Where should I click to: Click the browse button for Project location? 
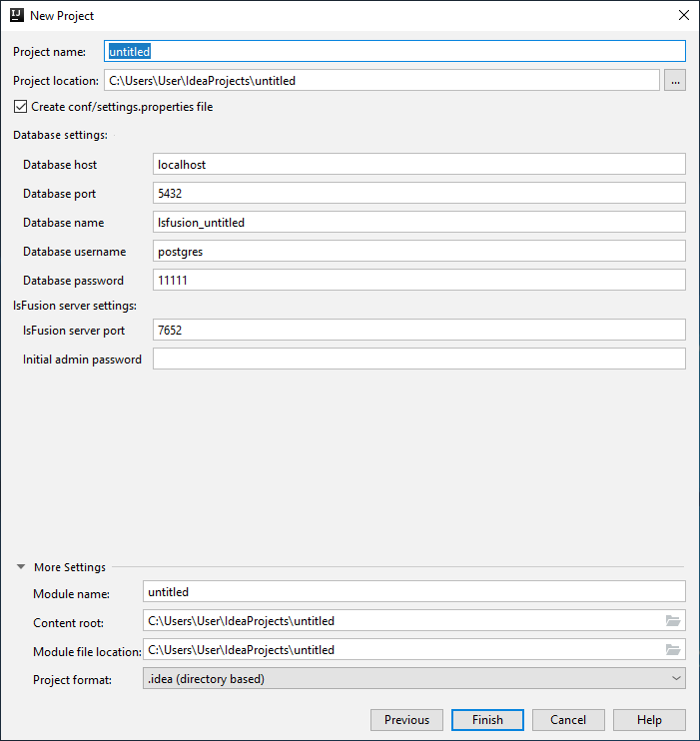675,81
